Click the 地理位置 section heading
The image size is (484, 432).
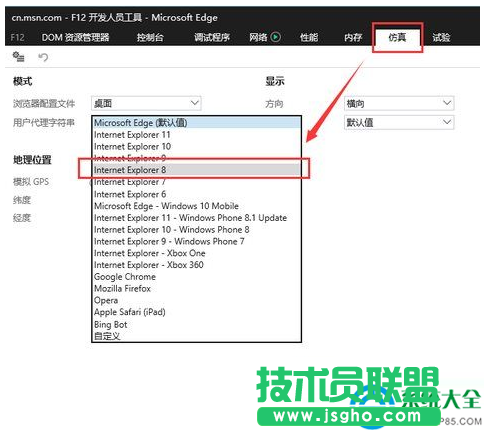tap(32, 160)
